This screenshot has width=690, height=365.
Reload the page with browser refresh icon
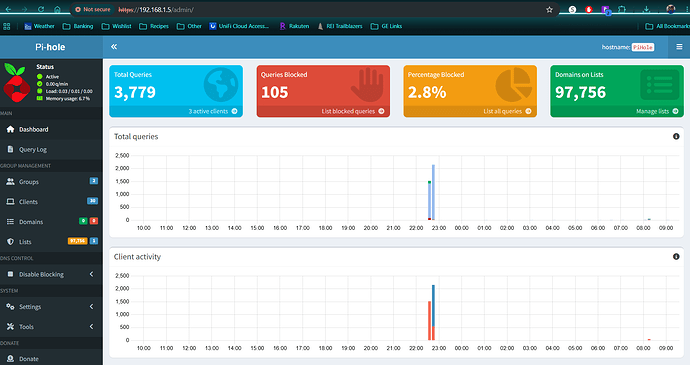(x=41, y=9)
